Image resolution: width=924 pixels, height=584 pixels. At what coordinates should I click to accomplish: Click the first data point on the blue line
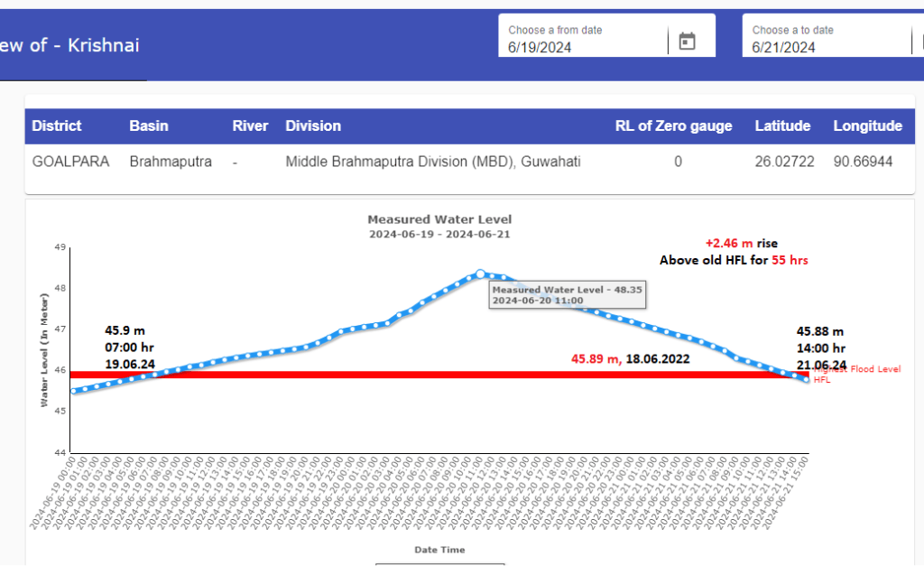(73, 391)
